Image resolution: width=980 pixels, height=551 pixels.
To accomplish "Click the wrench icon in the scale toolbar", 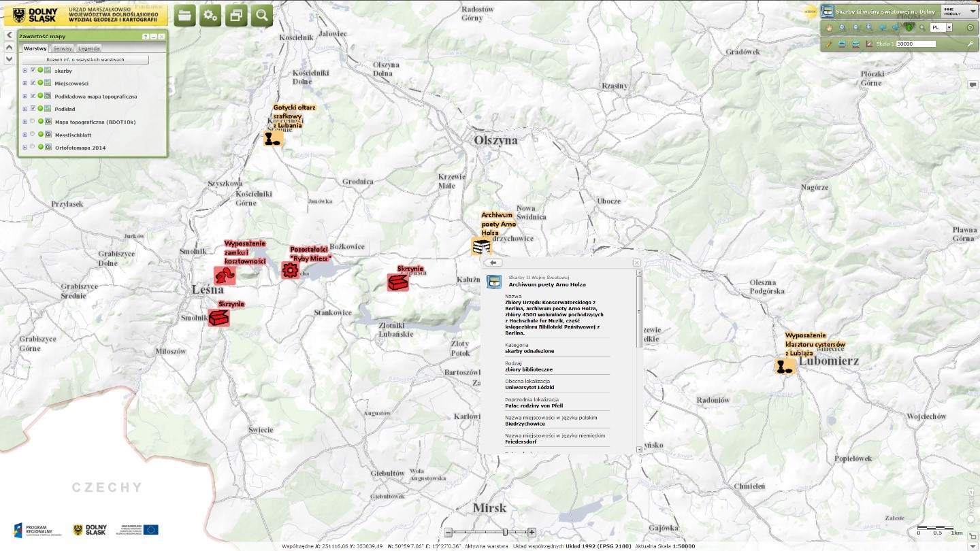I will click(971, 42).
